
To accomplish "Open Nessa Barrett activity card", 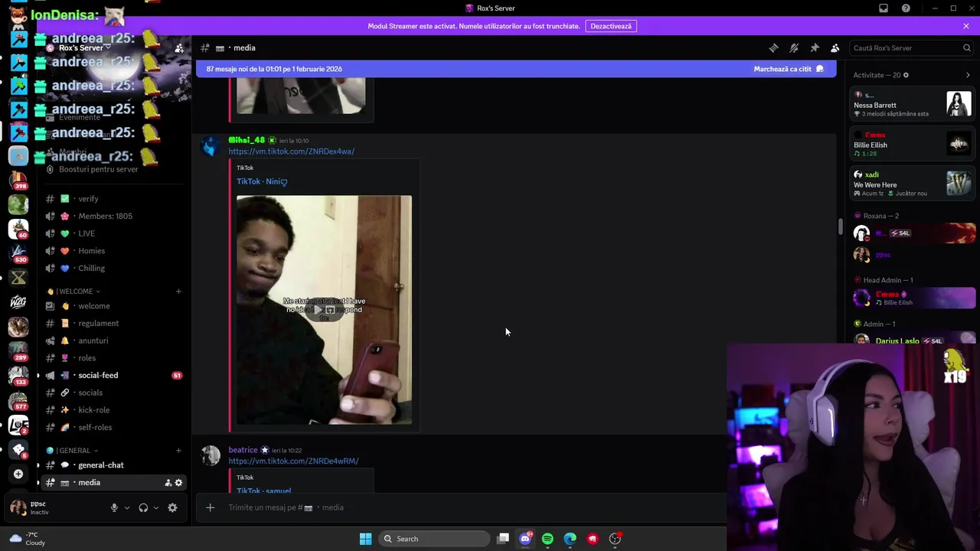I will click(x=913, y=105).
